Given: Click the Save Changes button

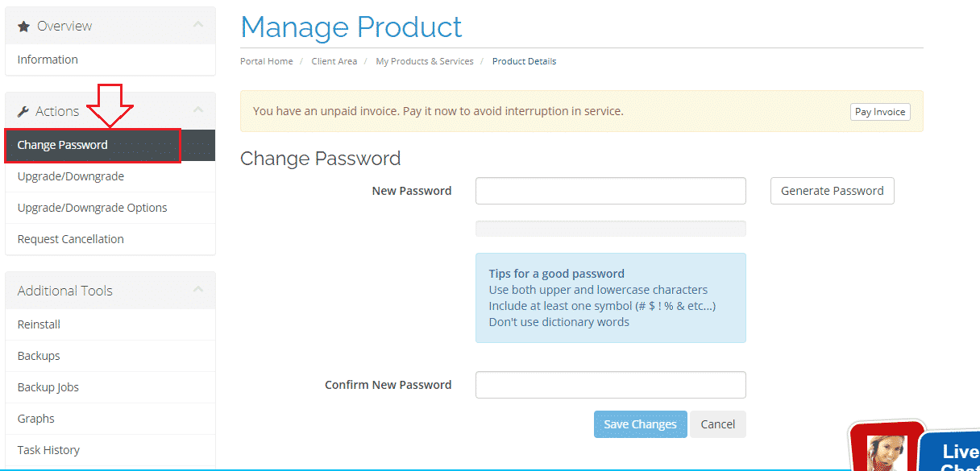Looking at the screenshot, I should pyautogui.click(x=640, y=424).
